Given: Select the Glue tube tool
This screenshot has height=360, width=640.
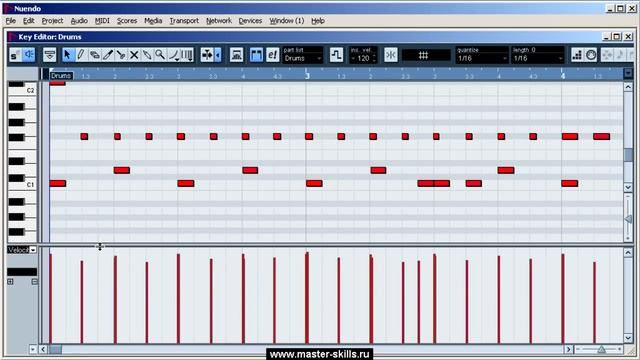Looking at the screenshot, I should (x=147, y=55).
